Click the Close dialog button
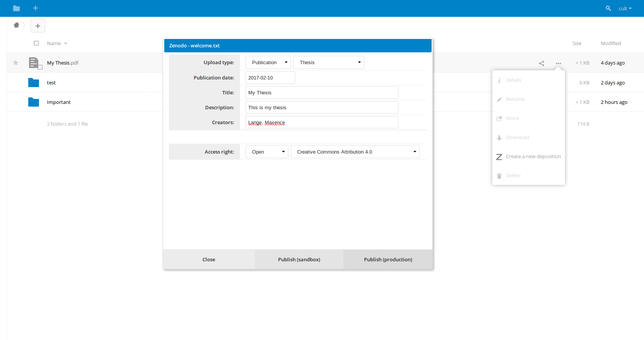This screenshot has width=644, height=340. coord(209,259)
